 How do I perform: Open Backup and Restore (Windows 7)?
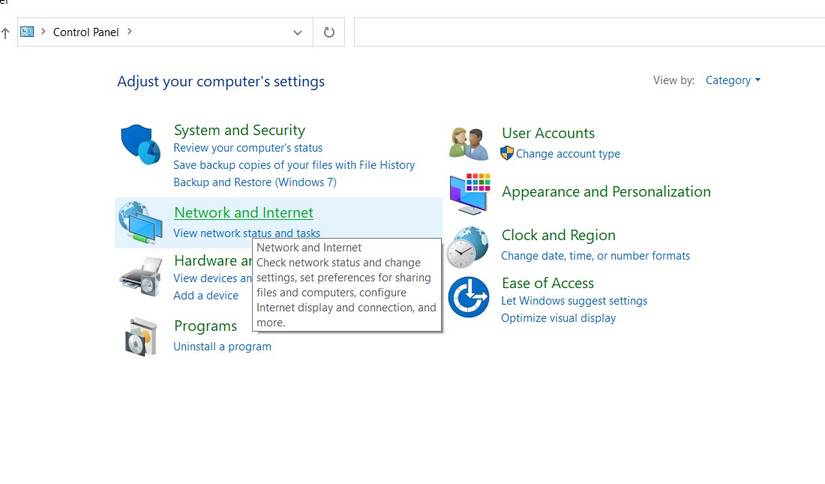255,182
